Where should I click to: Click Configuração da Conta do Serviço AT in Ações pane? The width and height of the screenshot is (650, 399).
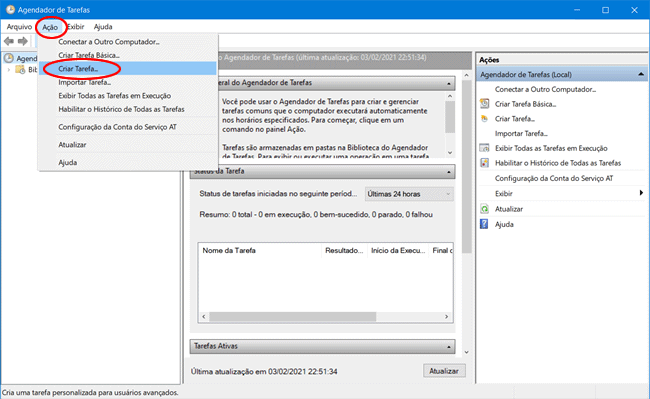(x=553, y=179)
